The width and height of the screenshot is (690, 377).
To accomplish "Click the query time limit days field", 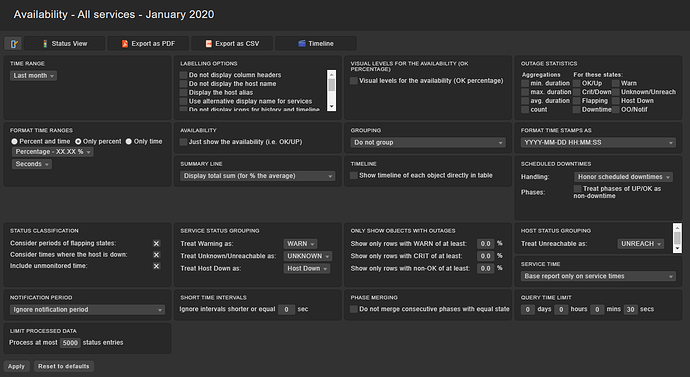I will pyautogui.click(x=528, y=310).
